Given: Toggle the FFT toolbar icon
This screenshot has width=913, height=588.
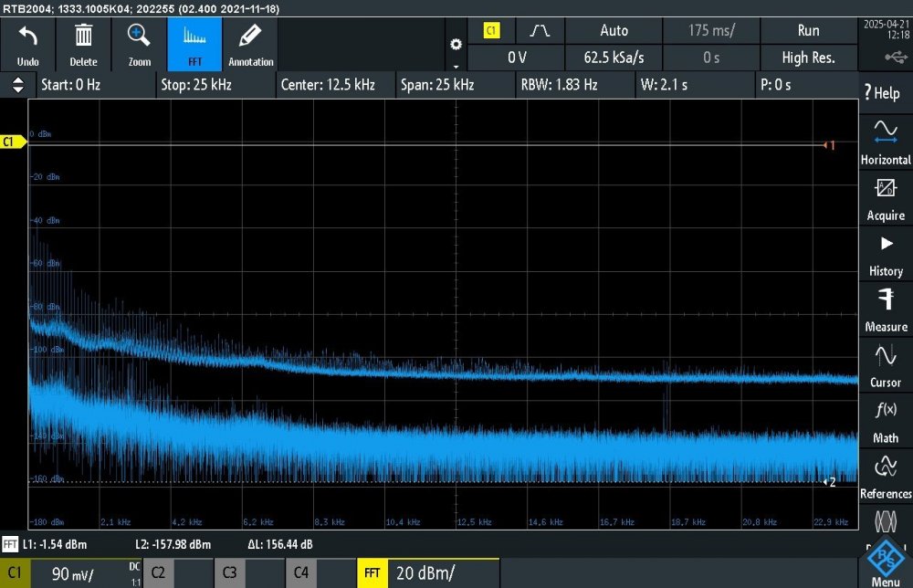Looking at the screenshot, I should pos(194,37).
